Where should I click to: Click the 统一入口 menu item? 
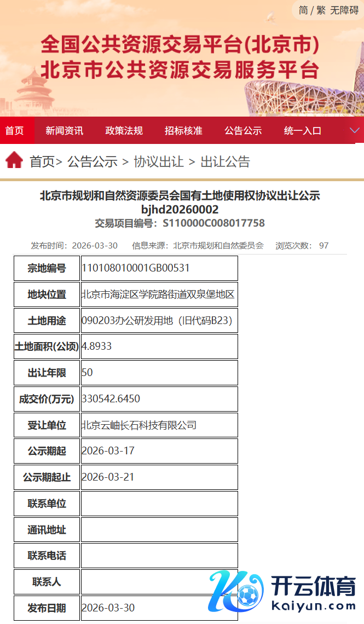(303, 131)
